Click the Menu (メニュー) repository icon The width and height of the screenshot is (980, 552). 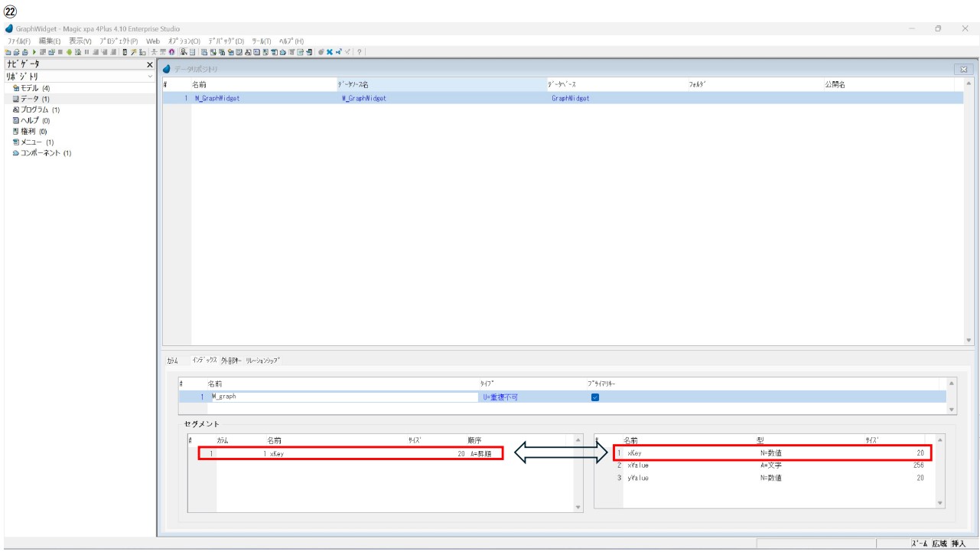click(15, 142)
